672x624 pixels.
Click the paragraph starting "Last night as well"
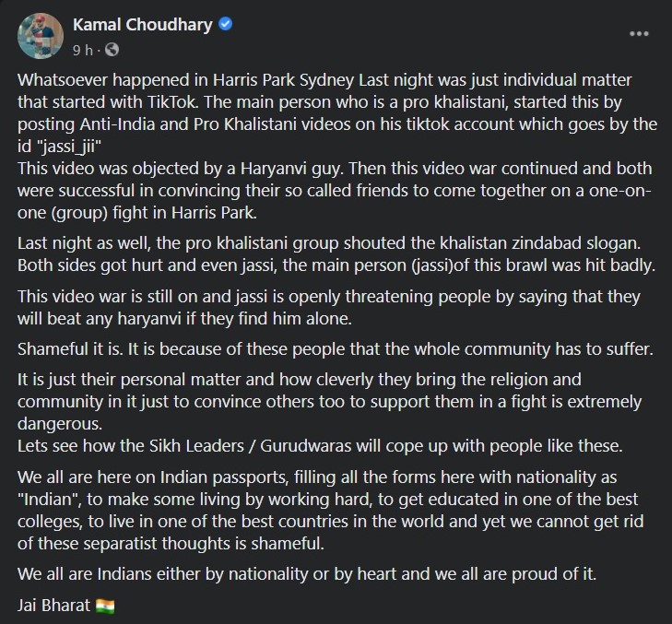pyautogui.click(x=332, y=253)
